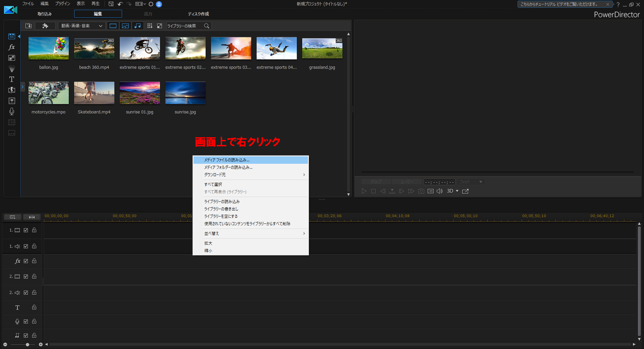Screen dimensions: 644x349
Task: Select the title designer panel
Action: 12,79
